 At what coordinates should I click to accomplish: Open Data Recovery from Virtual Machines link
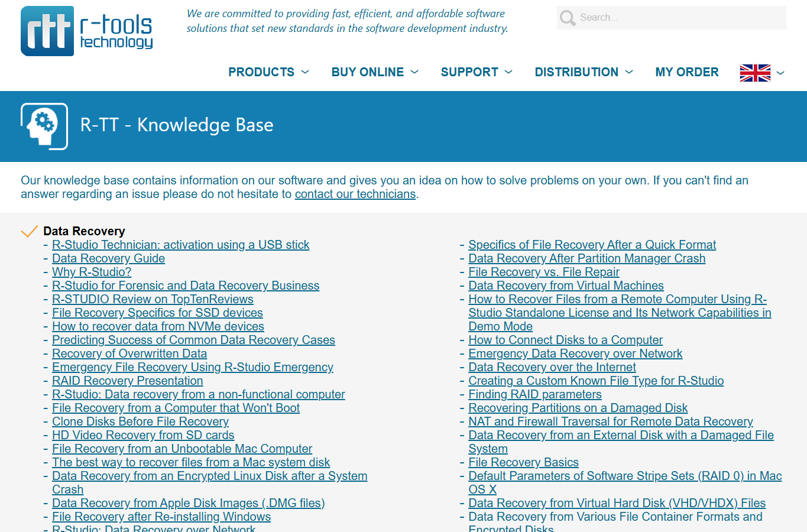coord(566,286)
